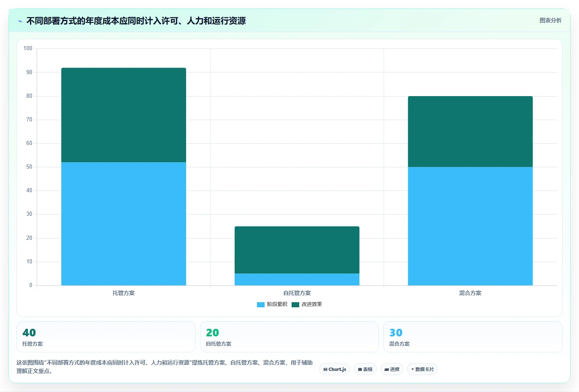The image size is (579, 392).
Task: Click the chart title text in the header
Action: [x=136, y=21]
